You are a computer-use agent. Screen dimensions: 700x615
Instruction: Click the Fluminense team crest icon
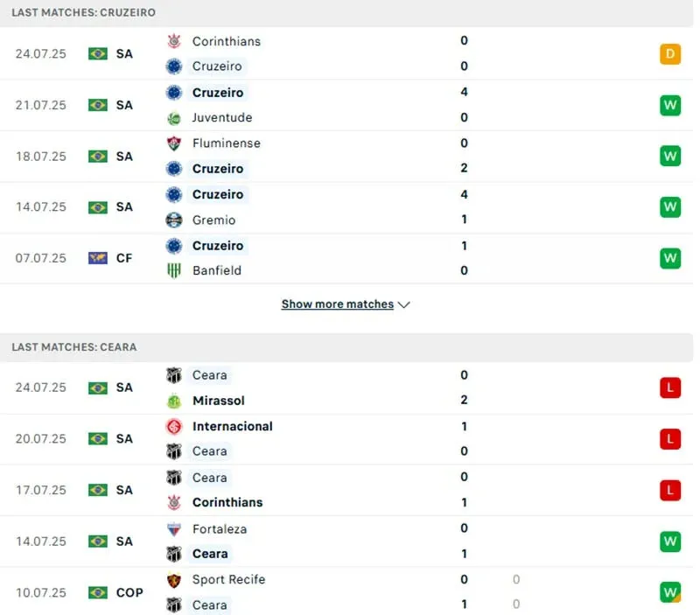(x=174, y=143)
